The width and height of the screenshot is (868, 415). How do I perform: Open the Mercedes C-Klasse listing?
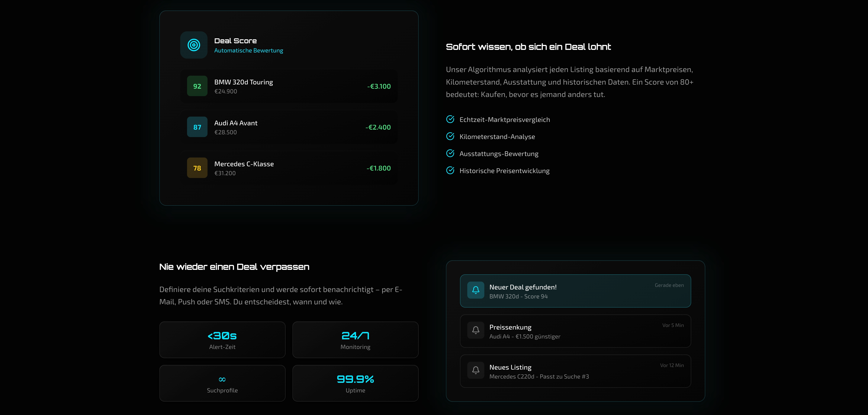tap(289, 168)
